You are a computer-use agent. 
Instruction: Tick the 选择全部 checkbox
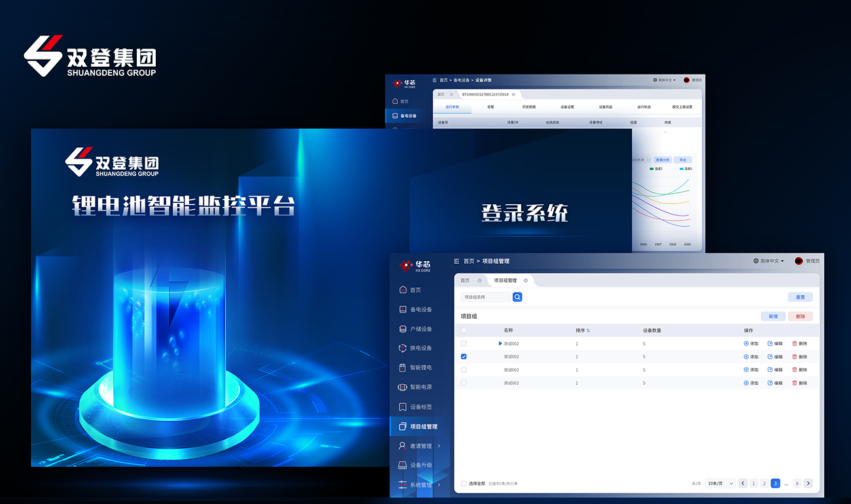464,484
